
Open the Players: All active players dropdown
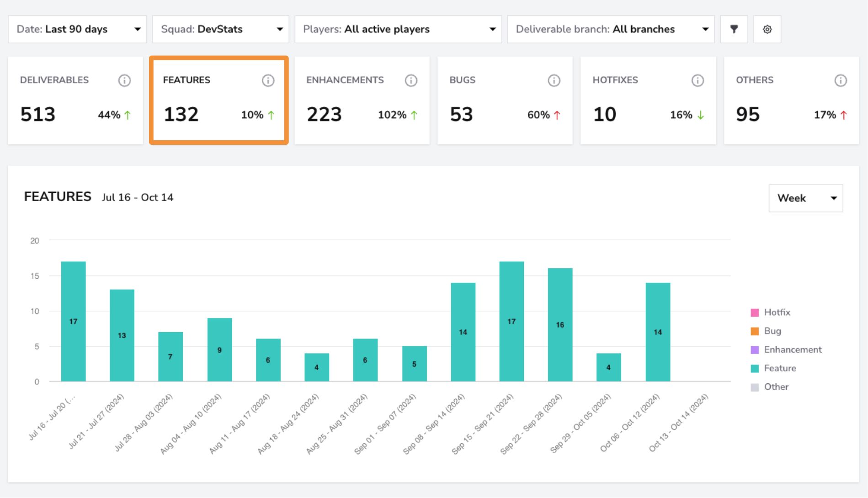click(398, 29)
